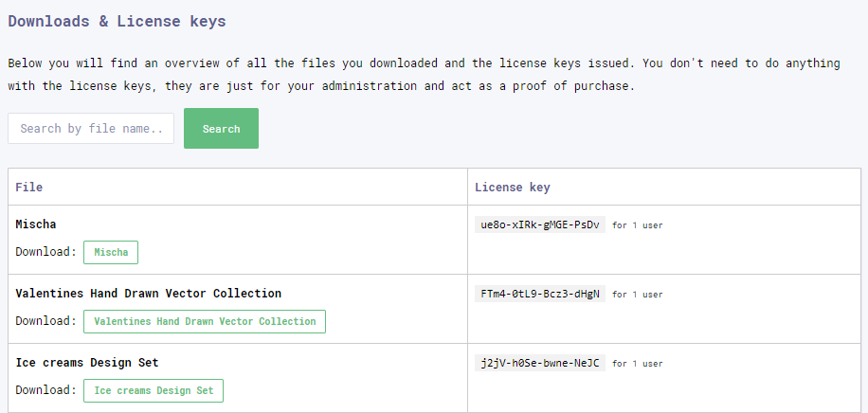Click 'for 1 user' beside the Mischa key
The height and width of the screenshot is (413, 868).
(637, 225)
